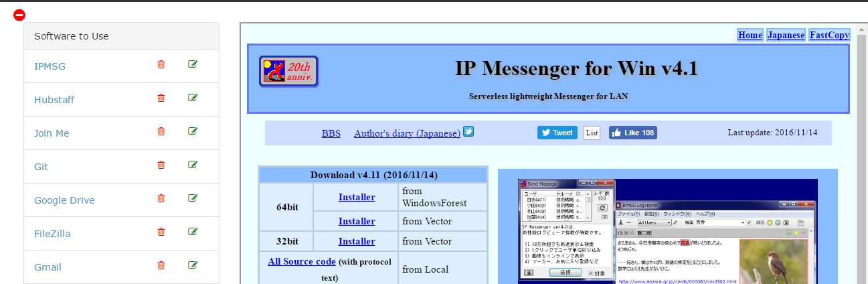Edit the Join Me entry
Screen dimensions: 868x284
(x=193, y=131)
